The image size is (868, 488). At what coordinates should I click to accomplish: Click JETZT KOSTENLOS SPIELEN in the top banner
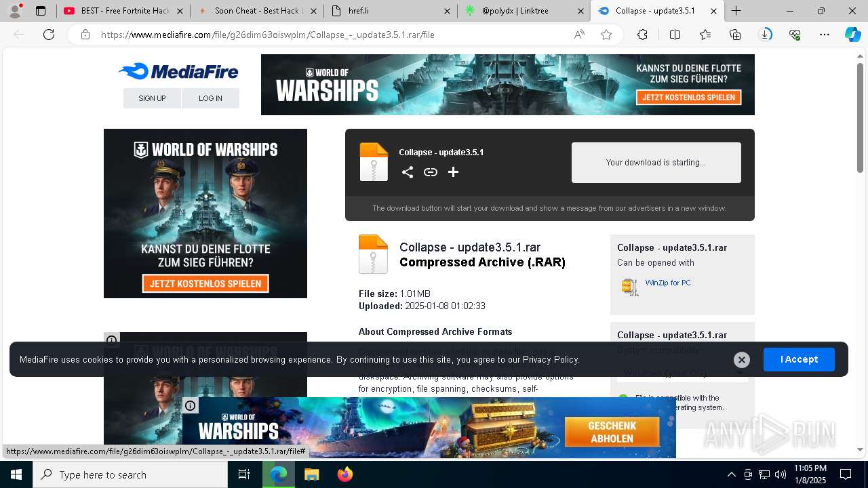point(688,97)
